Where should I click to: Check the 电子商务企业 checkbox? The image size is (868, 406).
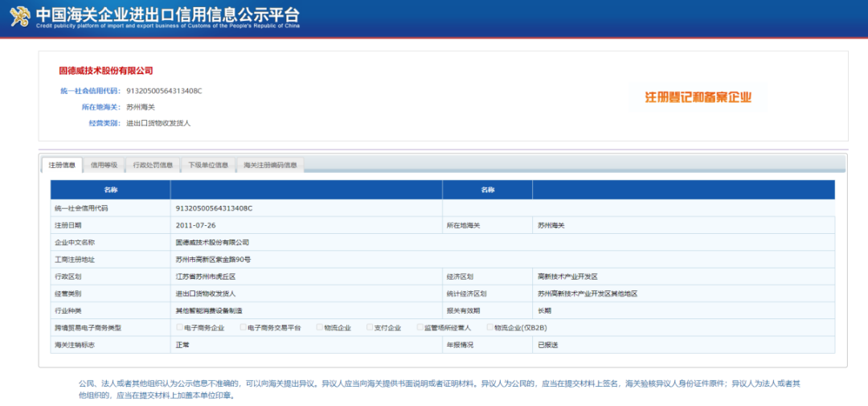click(179, 327)
